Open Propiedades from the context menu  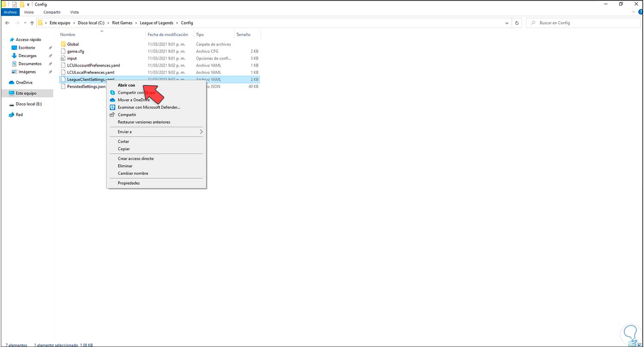pos(156,183)
